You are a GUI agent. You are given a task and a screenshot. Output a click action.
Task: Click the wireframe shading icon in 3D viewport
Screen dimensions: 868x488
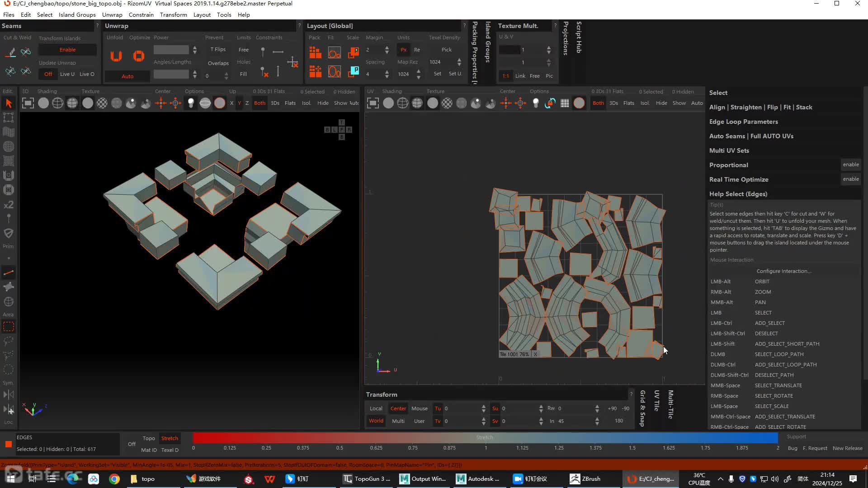pyautogui.click(x=58, y=103)
